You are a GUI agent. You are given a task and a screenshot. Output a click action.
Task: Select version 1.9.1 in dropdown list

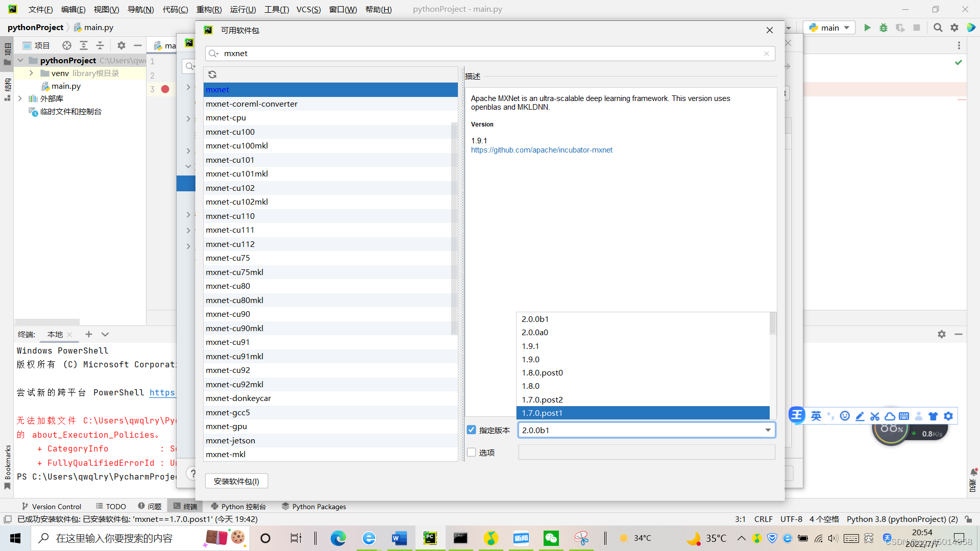click(x=643, y=346)
